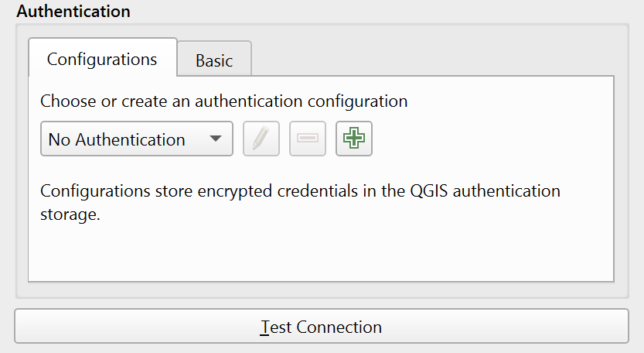Click empty space right of the plus icon

click(487, 139)
